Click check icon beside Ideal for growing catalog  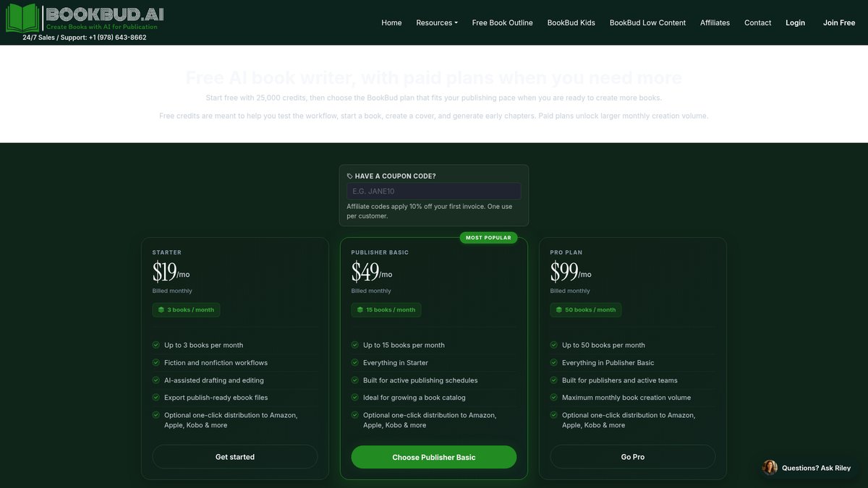355,397
